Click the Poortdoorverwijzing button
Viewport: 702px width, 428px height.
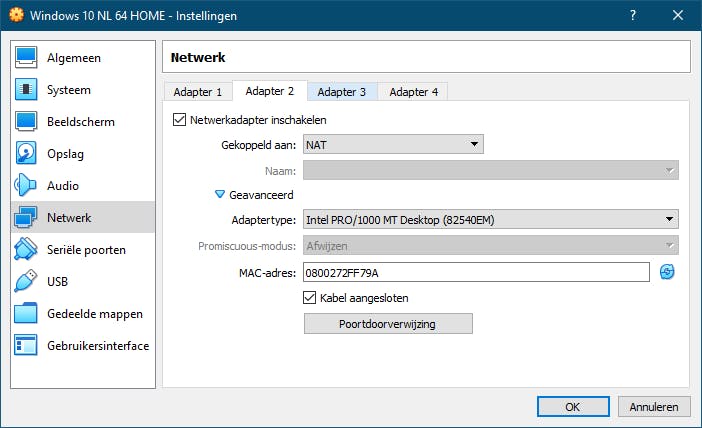388,323
